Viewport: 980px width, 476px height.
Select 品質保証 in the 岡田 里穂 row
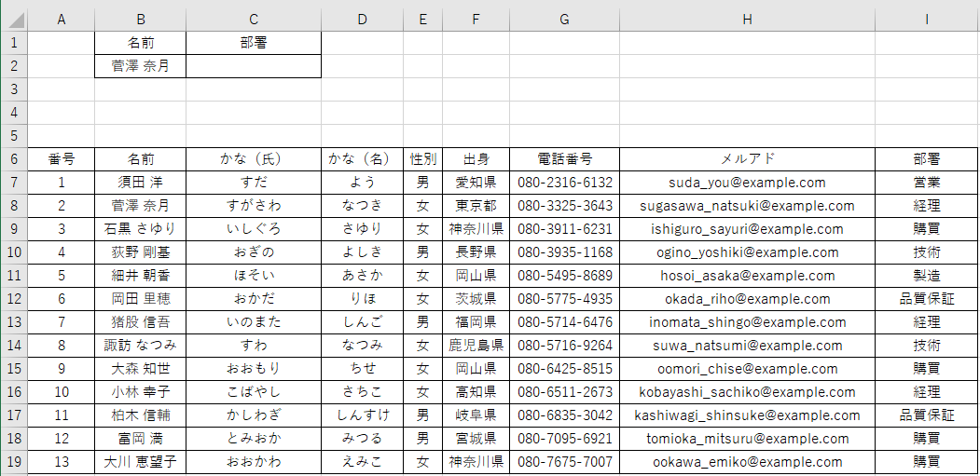pyautogui.click(x=927, y=299)
